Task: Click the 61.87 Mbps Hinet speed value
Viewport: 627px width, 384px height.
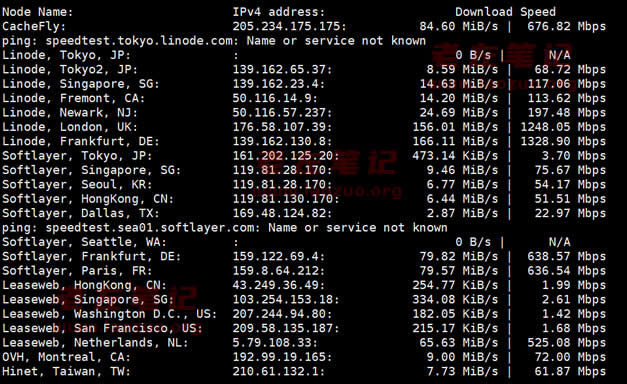Action: [570, 372]
